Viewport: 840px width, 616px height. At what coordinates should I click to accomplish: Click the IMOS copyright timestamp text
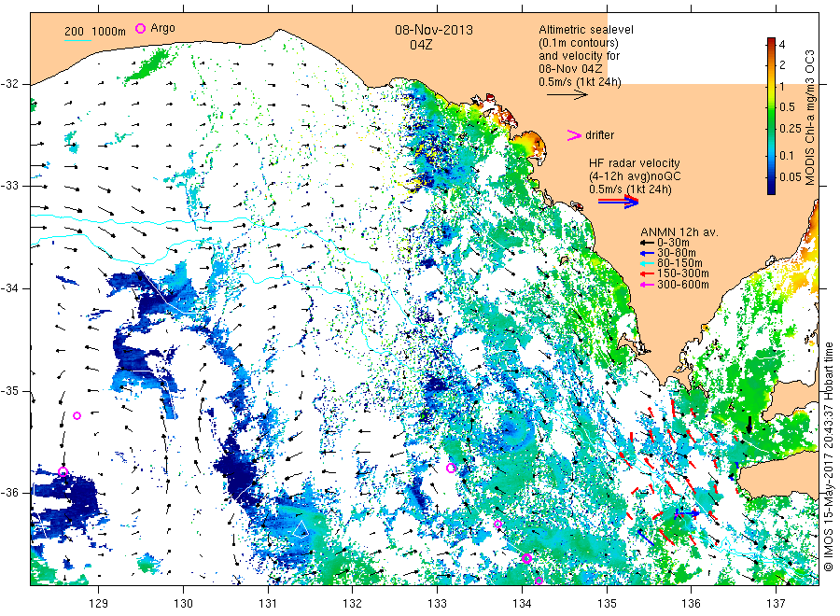[x=829, y=456]
